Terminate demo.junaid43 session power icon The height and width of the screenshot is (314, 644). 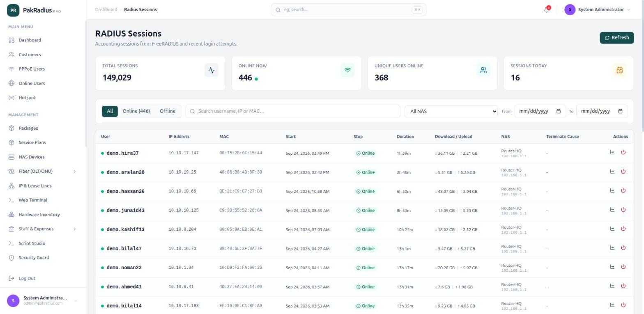[623, 210]
